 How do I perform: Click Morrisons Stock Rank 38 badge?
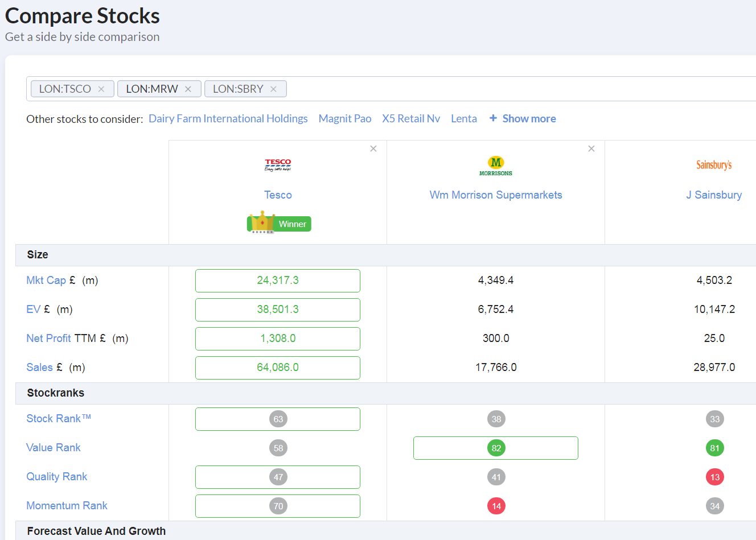click(496, 419)
